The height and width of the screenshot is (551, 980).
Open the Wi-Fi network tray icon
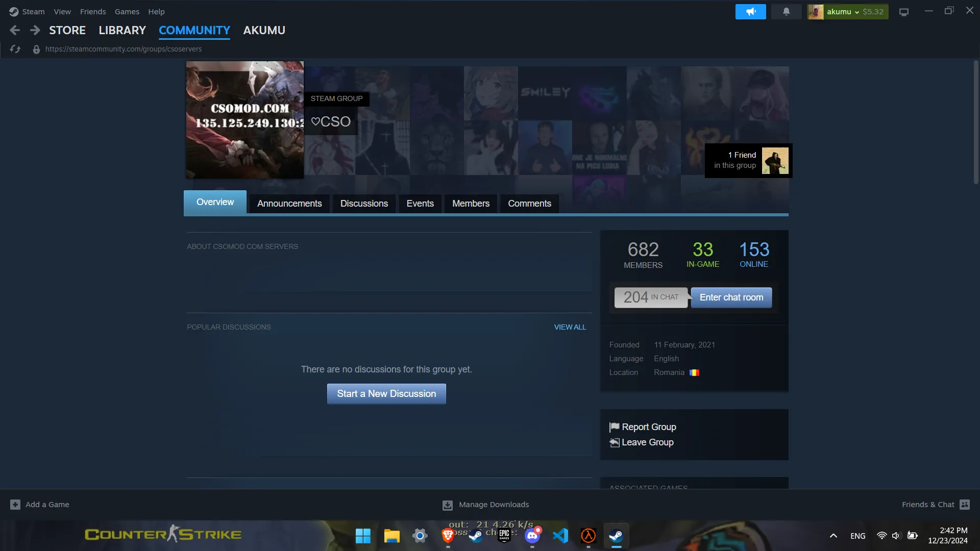pos(881,536)
